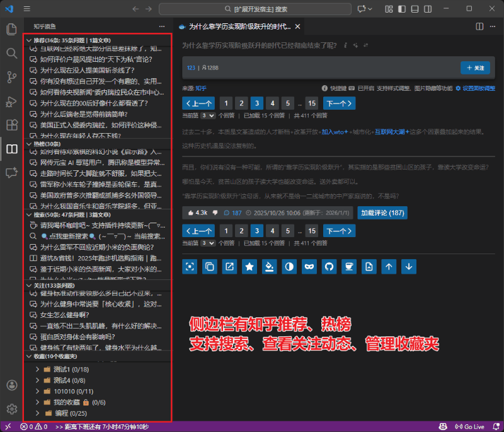Click the copy answer content icon
The height and width of the screenshot is (432, 504).
[210, 267]
